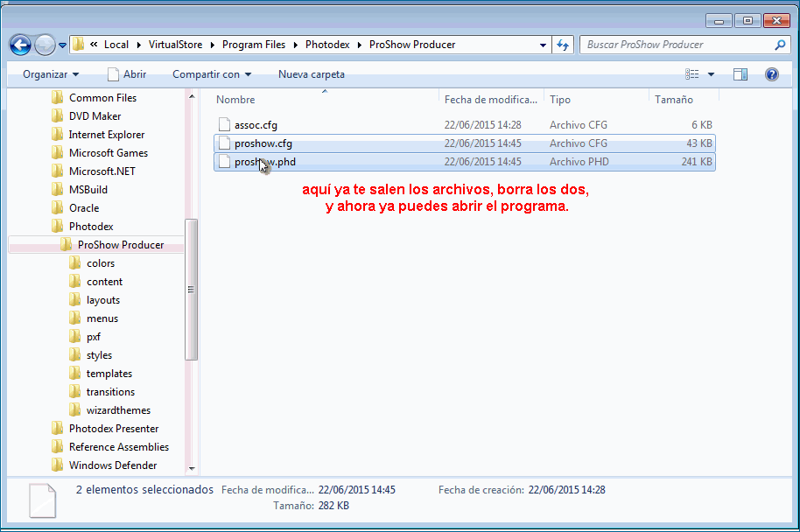Image resolution: width=800 pixels, height=532 pixels.
Task: Expand the arrow after VirtualStore in breadcrumb
Action: tap(212, 45)
